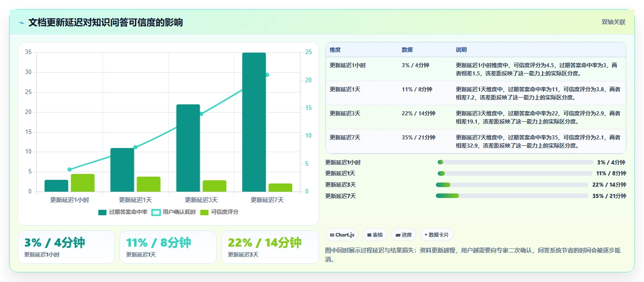Click table value 11% / 8分钟
Viewport: 644px width, 282px height.
pos(417,89)
